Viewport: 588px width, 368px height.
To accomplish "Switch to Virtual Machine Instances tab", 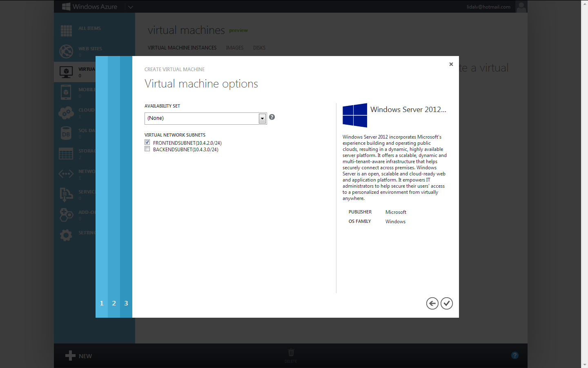I will (182, 48).
